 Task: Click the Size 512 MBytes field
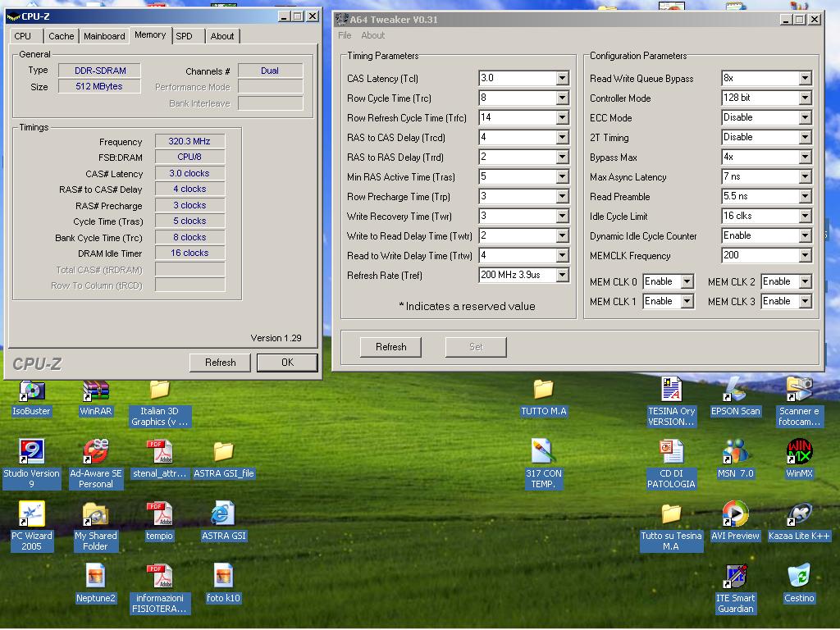point(99,86)
